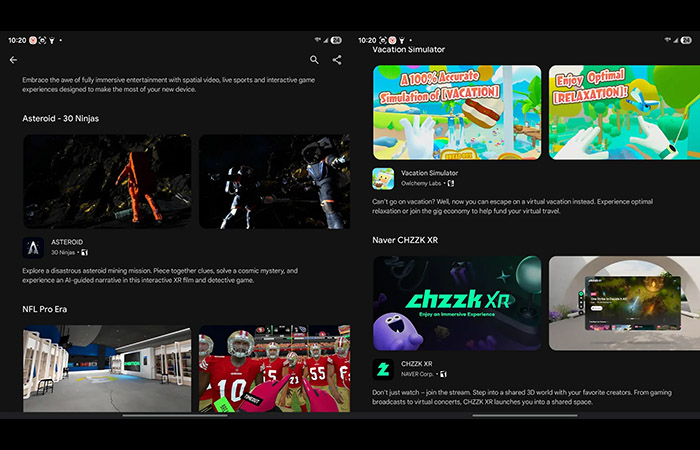Screen dimensions: 700x450
Task: View NFL Pro Era locker room image
Action: coord(107,368)
